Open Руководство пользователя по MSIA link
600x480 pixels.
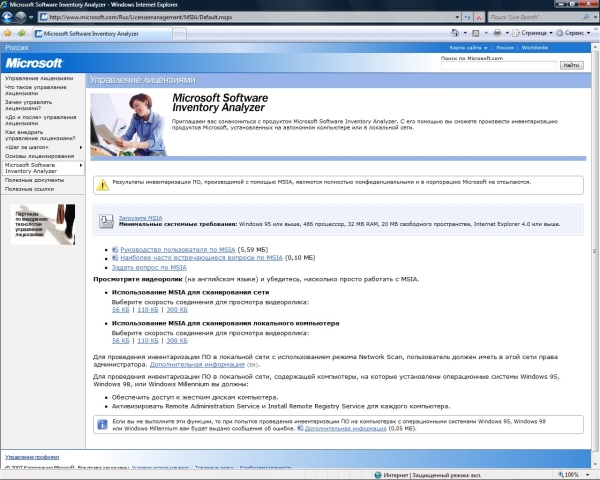click(178, 250)
